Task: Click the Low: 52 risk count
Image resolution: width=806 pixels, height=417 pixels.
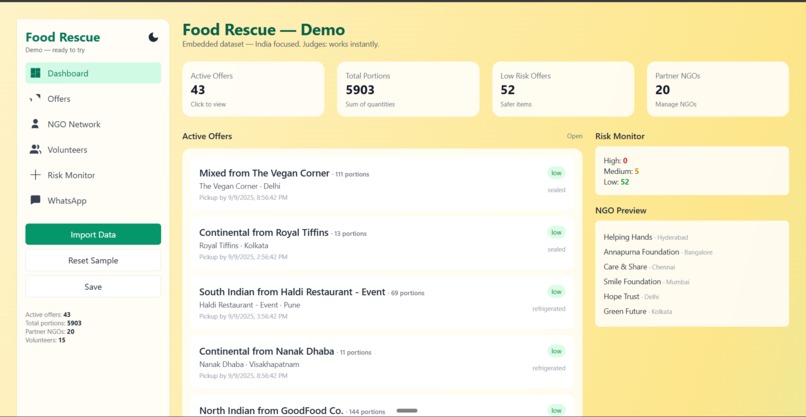Action: click(x=616, y=182)
